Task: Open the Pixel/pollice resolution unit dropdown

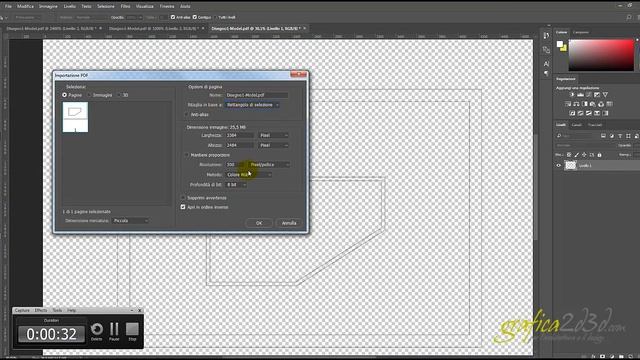Action: (x=270, y=164)
